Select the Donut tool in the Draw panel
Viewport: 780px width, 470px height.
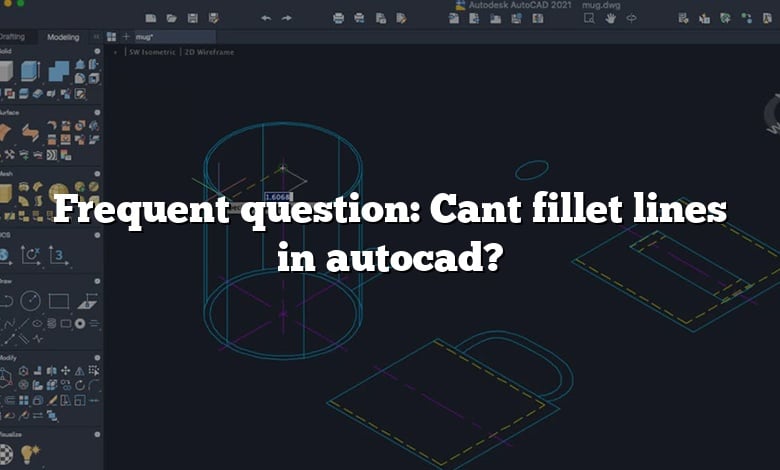[80, 323]
